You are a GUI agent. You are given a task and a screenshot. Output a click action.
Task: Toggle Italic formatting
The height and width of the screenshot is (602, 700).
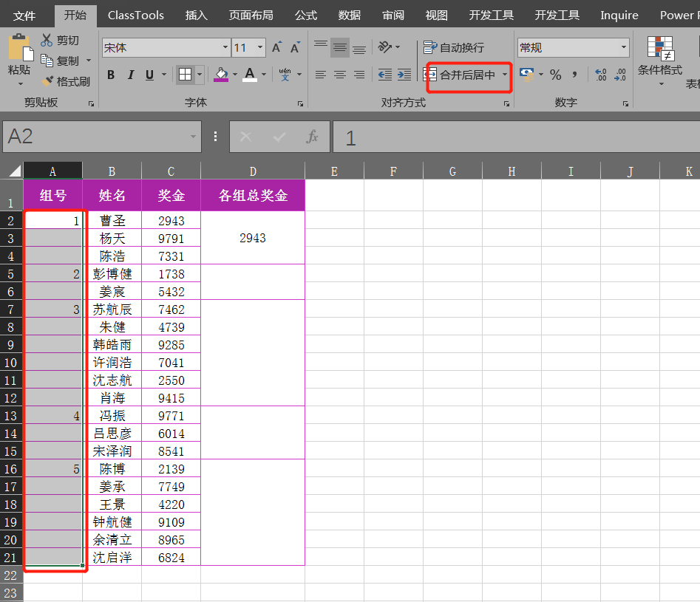130,75
